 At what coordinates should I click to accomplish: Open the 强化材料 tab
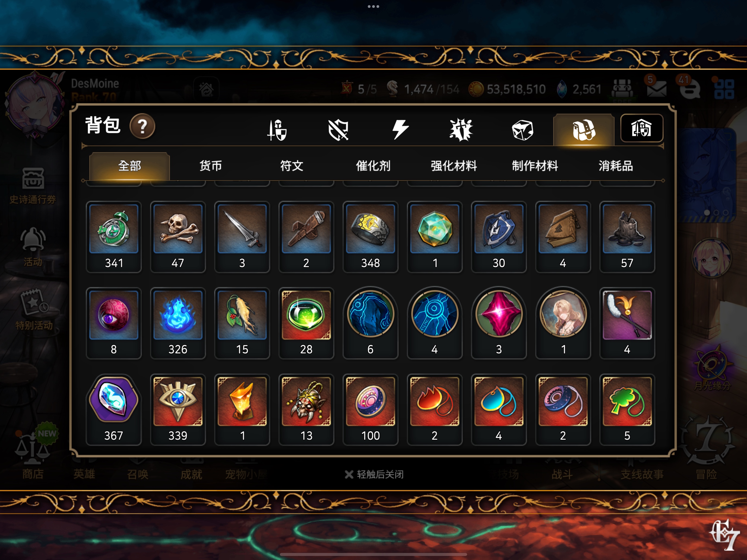point(454,166)
